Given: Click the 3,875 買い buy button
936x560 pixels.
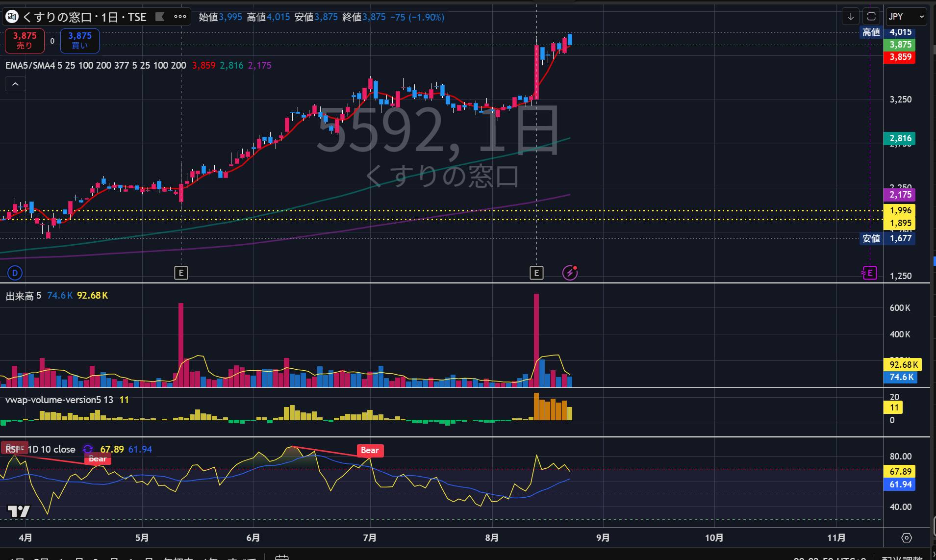Looking at the screenshot, I should click(80, 41).
